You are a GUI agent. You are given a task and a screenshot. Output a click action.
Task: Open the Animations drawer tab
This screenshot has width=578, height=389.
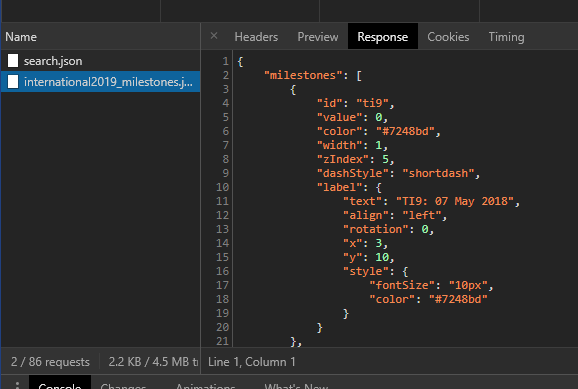click(206, 386)
